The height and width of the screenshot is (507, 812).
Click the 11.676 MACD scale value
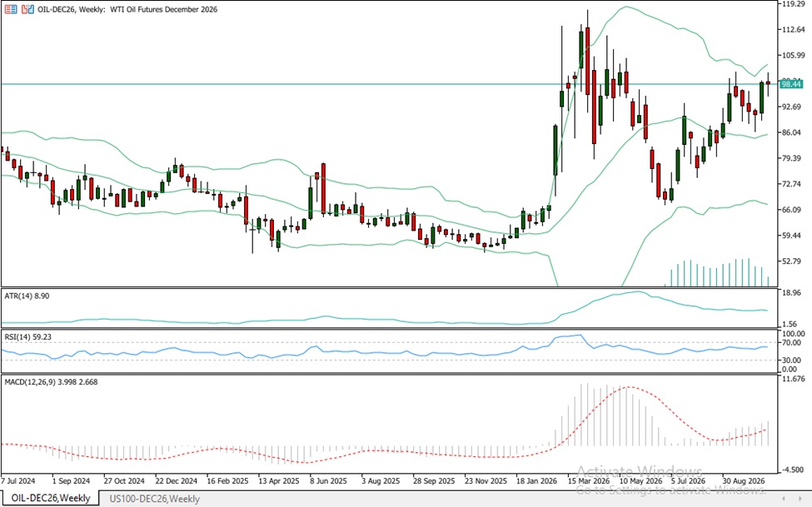pos(794,379)
